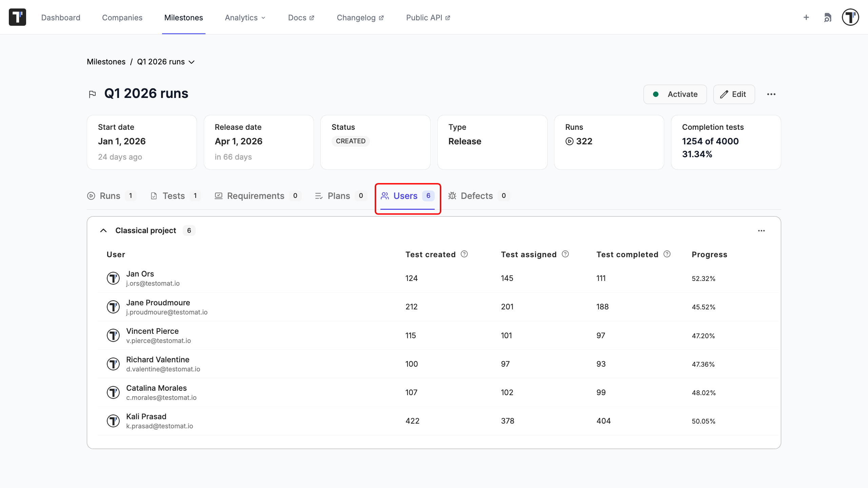Viewport: 868px width, 488px height.
Task: Click the bug icon on Defects tab
Action: click(452, 196)
